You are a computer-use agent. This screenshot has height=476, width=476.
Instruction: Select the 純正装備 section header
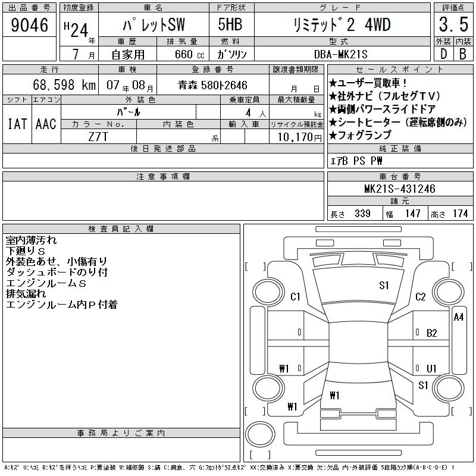coord(400,148)
